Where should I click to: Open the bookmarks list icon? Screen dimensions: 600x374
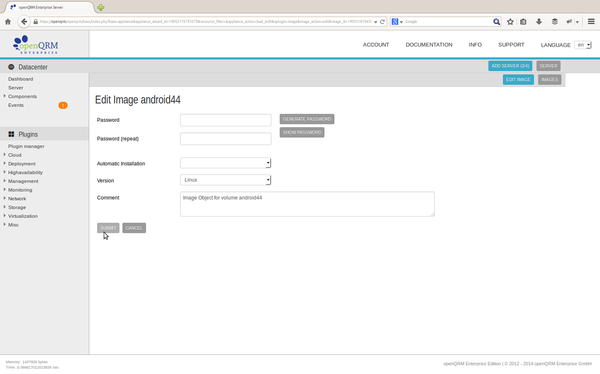[523, 22]
